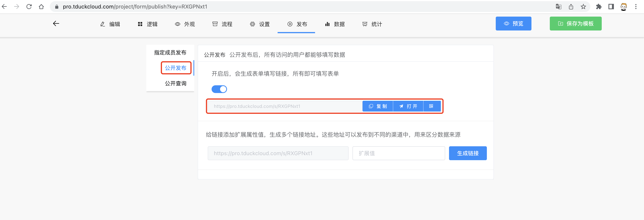Open browser side panel icon
This screenshot has width=644, height=220.
pos(611,7)
